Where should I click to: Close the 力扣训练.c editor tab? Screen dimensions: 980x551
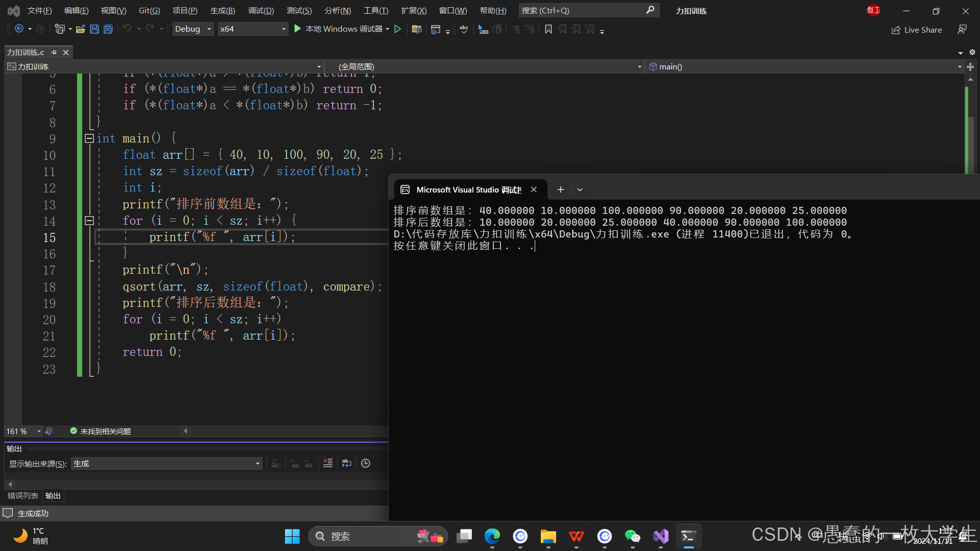[66, 52]
